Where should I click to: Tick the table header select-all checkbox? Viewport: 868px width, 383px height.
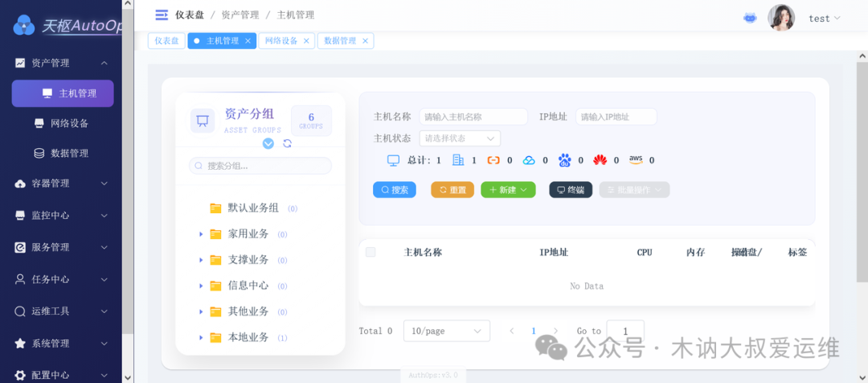click(x=371, y=252)
